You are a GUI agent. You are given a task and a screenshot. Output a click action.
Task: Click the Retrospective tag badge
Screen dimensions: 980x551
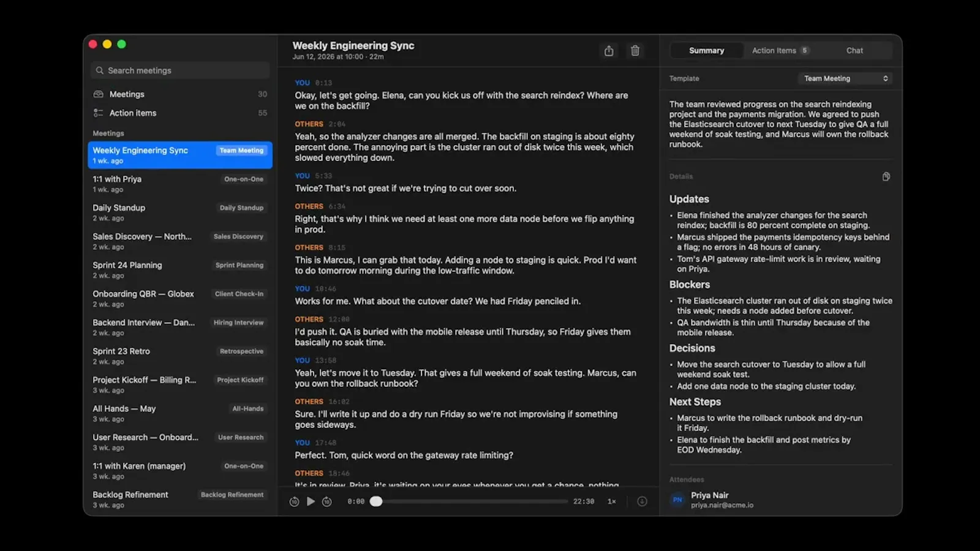click(x=241, y=351)
